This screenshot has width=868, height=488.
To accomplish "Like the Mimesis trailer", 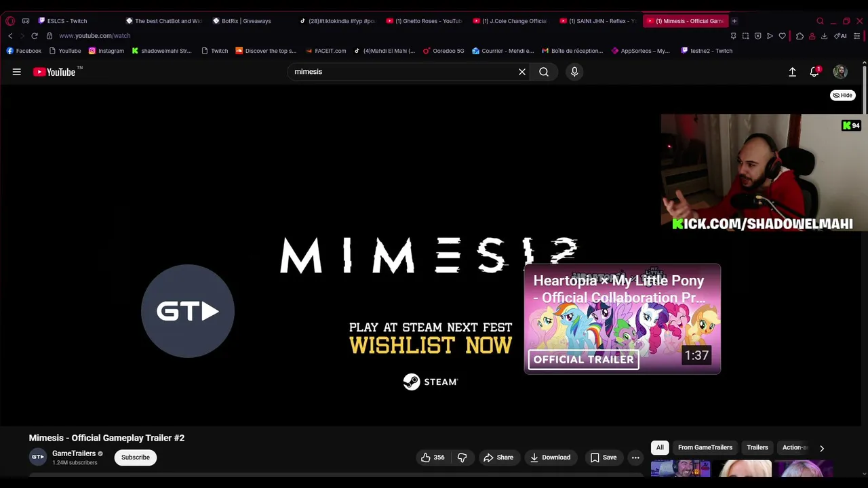I will [x=433, y=457].
